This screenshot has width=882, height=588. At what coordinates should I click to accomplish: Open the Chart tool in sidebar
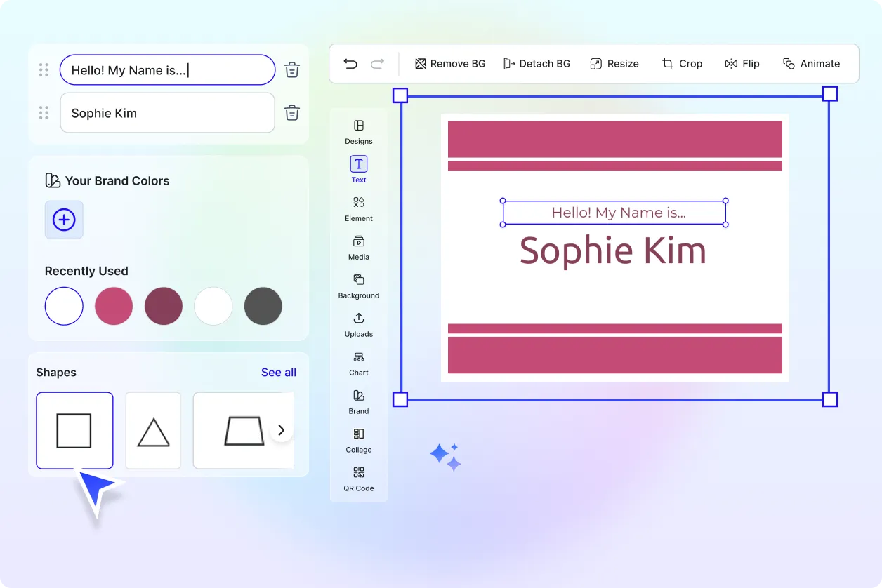(359, 363)
